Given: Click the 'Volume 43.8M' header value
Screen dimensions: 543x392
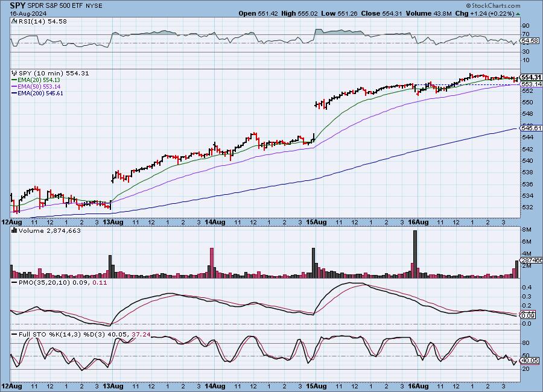Looking at the screenshot, I should 429,13.
